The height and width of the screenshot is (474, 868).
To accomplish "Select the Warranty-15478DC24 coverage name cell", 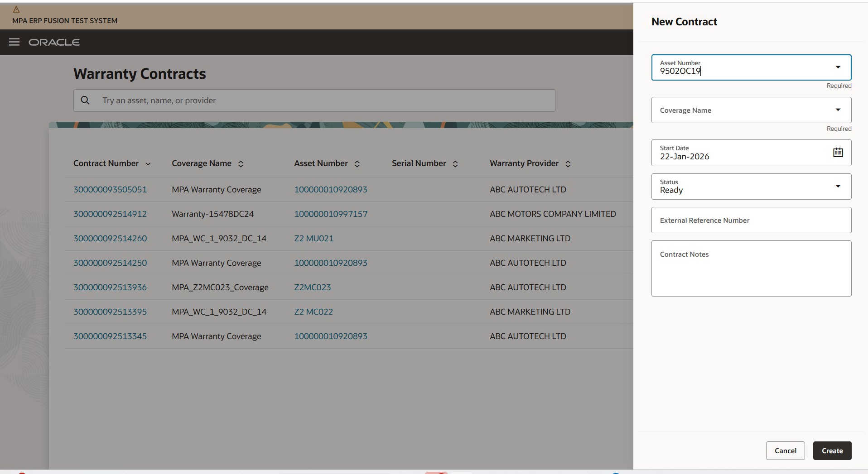I will [x=213, y=214].
